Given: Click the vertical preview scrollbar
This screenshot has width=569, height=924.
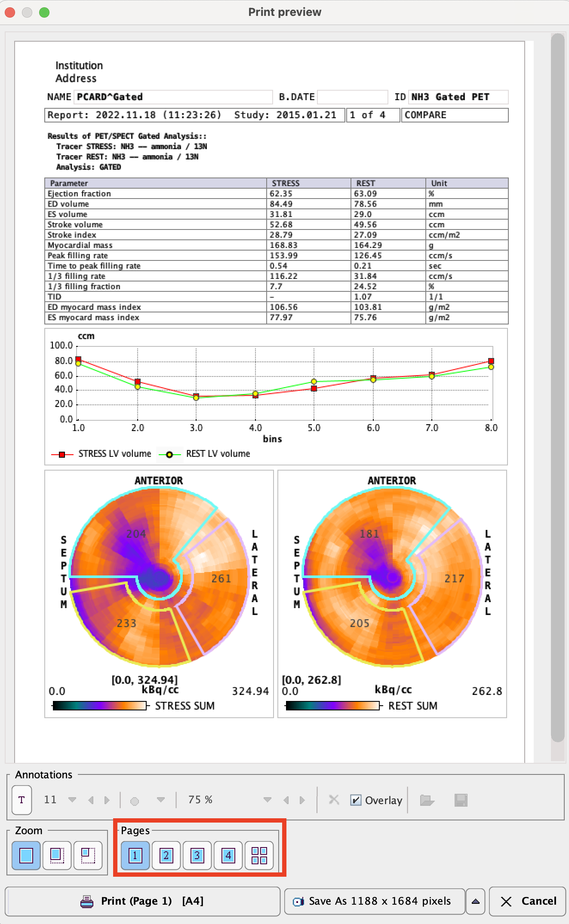Looking at the screenshot, I should pyautogui.click(x=558, y=387).
